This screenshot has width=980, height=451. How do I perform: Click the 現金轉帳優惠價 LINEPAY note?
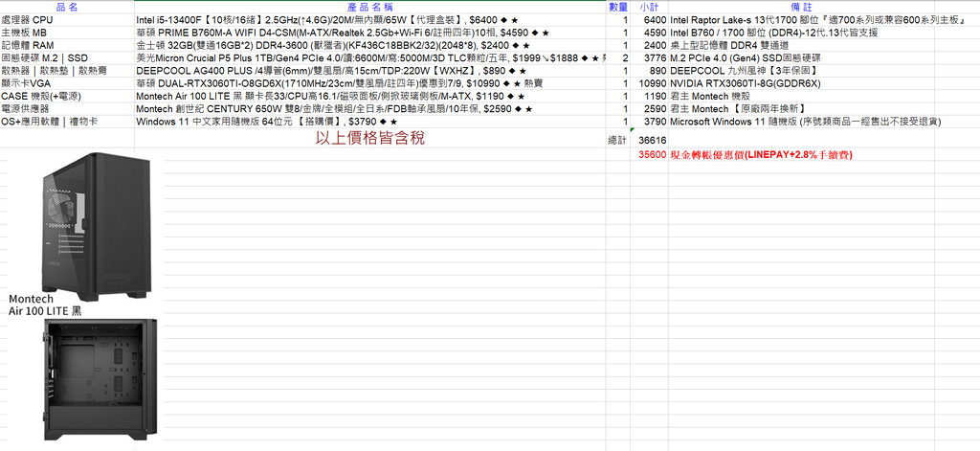coord(761,154)
